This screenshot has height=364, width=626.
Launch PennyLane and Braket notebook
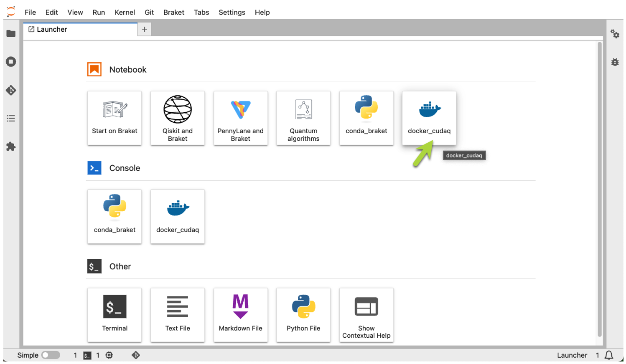click(x=241, y=118)
